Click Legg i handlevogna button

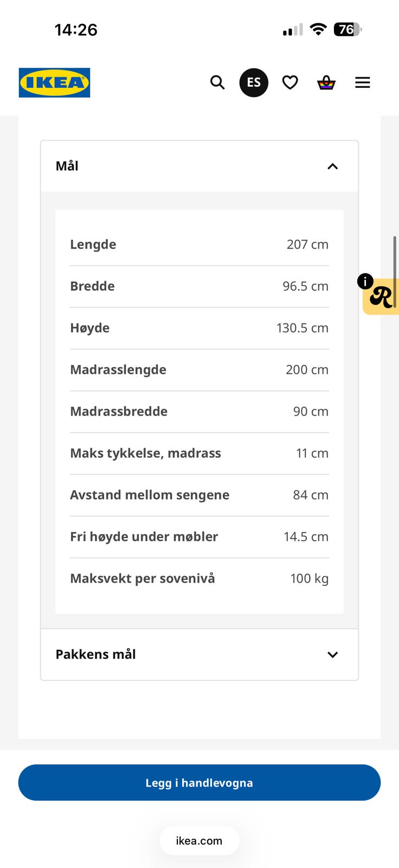click(x=200, y=782)
